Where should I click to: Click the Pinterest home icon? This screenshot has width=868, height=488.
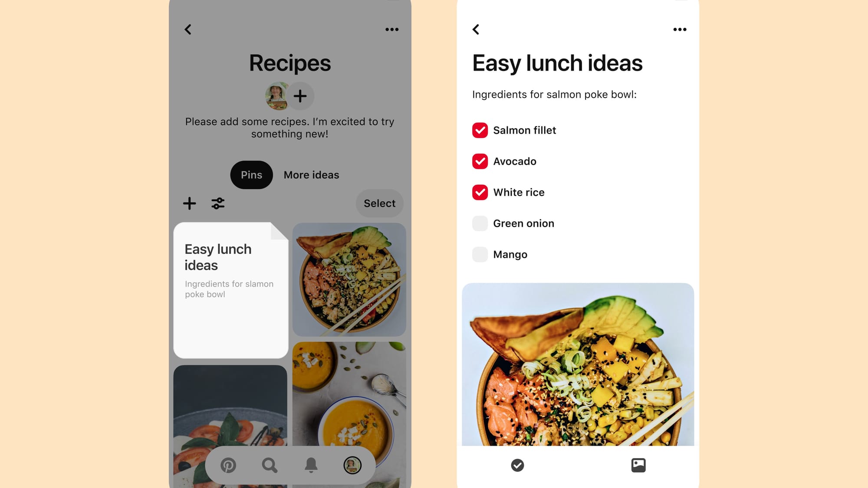pos(228,465)
